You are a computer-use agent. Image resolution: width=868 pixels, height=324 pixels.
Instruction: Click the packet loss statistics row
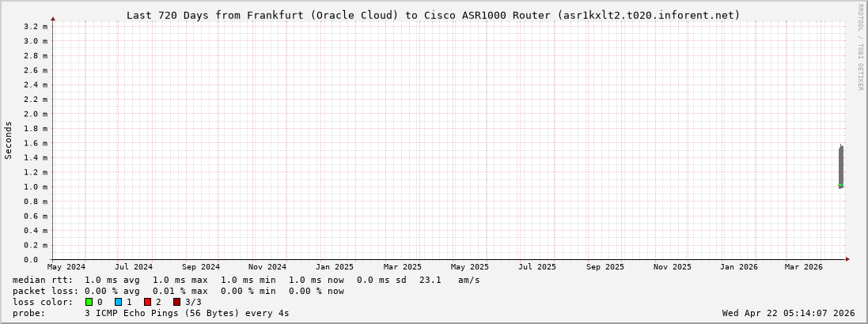click(178, 291)
